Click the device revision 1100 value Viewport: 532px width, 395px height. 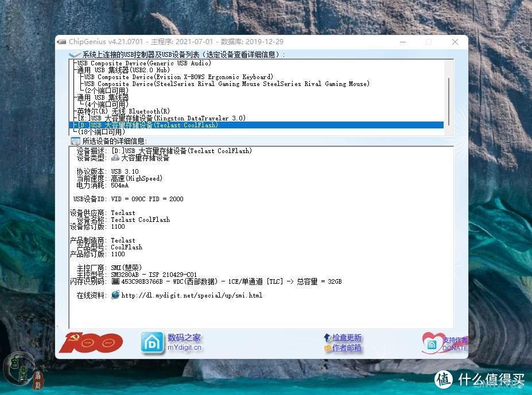coord(118,226)
